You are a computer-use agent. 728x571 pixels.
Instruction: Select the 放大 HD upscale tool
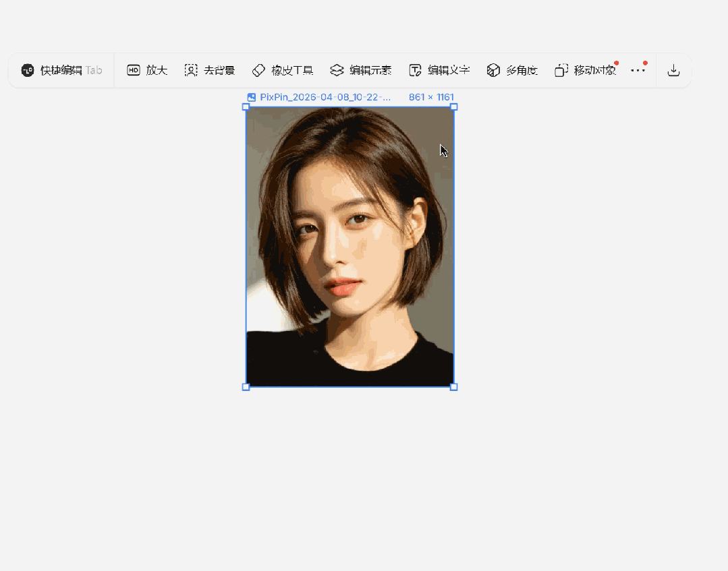click(147, 71)
